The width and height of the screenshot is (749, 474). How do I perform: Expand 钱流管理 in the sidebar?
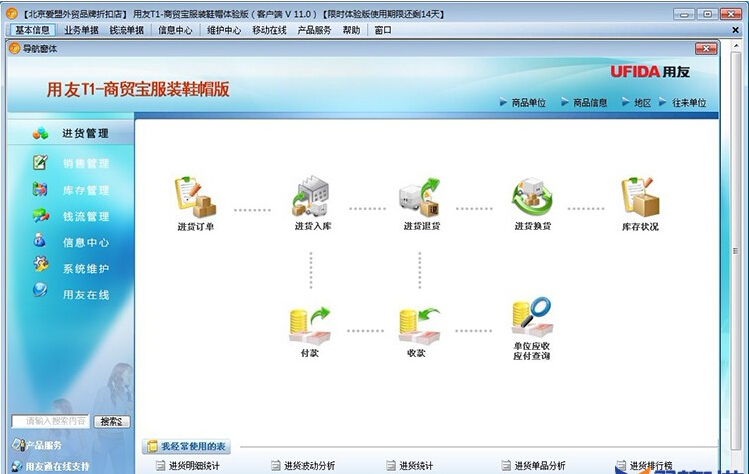85,216
